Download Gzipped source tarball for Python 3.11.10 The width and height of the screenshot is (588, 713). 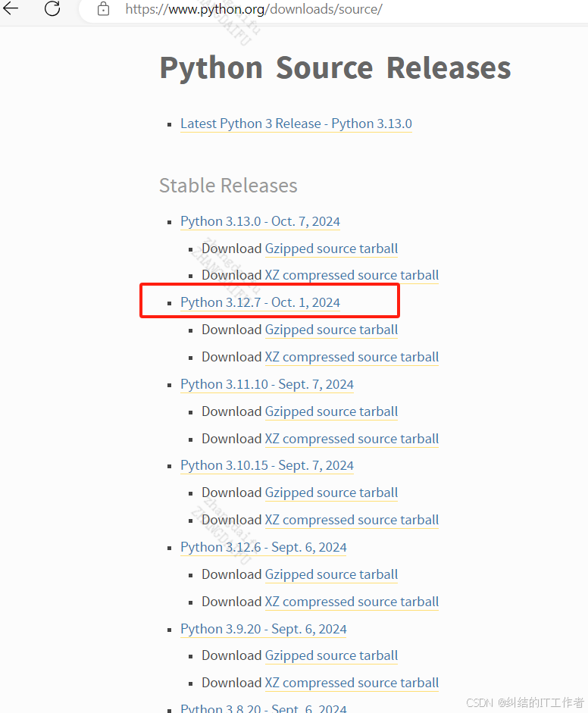point(331,411)
